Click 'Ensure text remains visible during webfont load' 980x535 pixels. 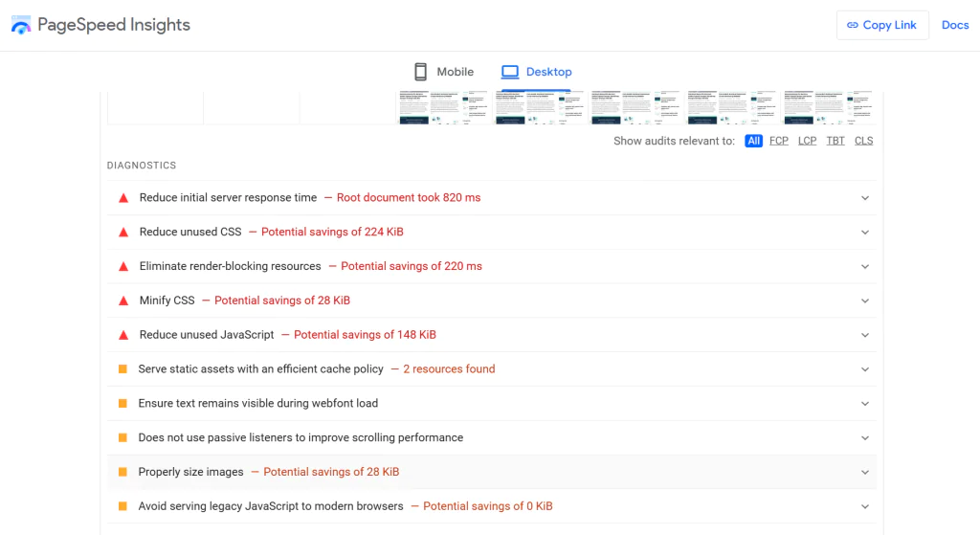point(258,404)
